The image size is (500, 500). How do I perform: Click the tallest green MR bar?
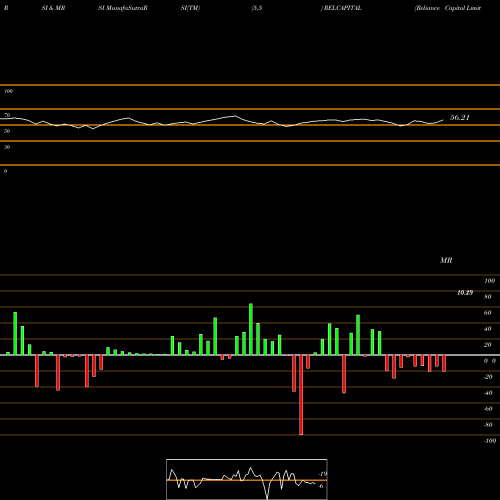tap(251, 329)
